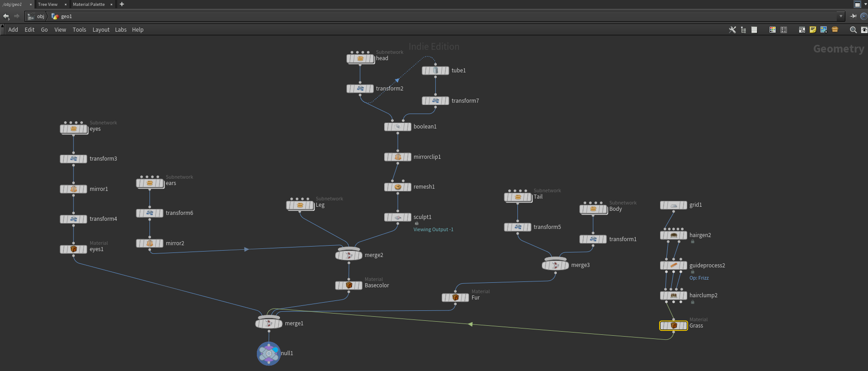The image size is (868, 371).
Task: Open the find node magnifier icon
Action: point(853,30)
